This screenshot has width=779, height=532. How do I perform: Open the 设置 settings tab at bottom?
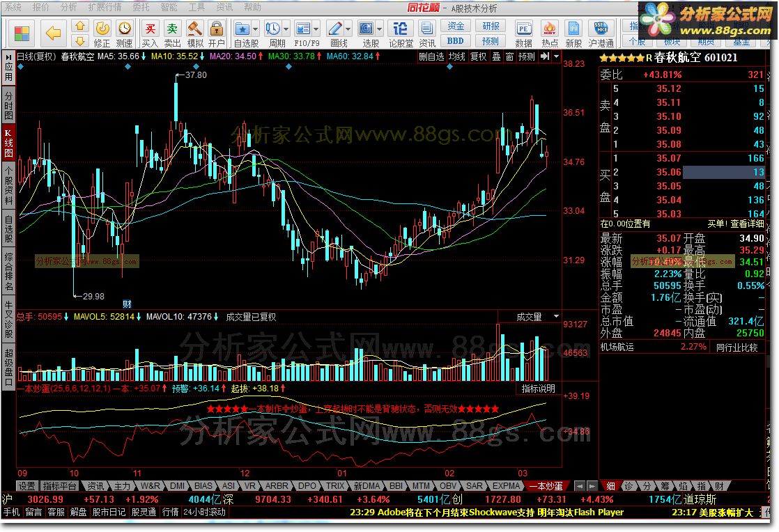click(26, 486)
